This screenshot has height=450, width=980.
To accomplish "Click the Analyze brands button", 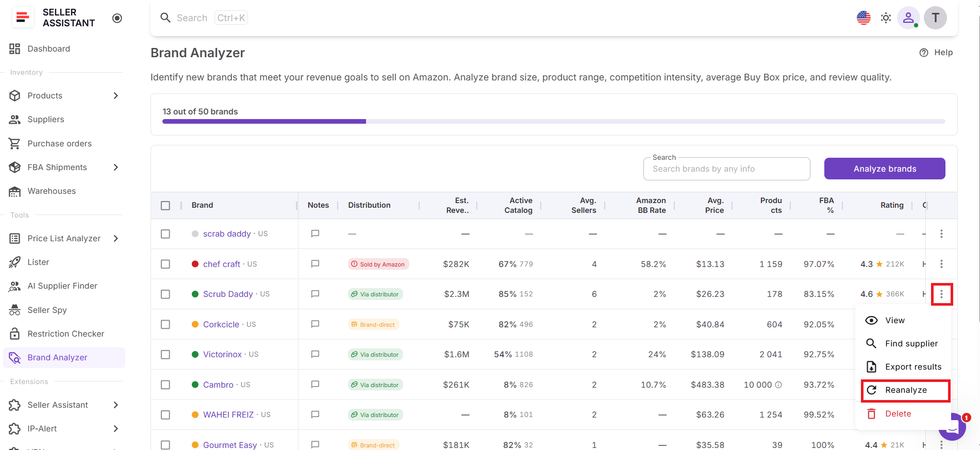I will click(885, 169).
